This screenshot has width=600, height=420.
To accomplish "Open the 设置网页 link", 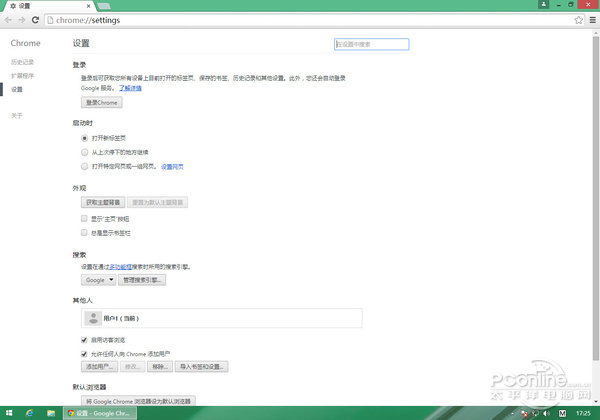I will pos(172,167).
